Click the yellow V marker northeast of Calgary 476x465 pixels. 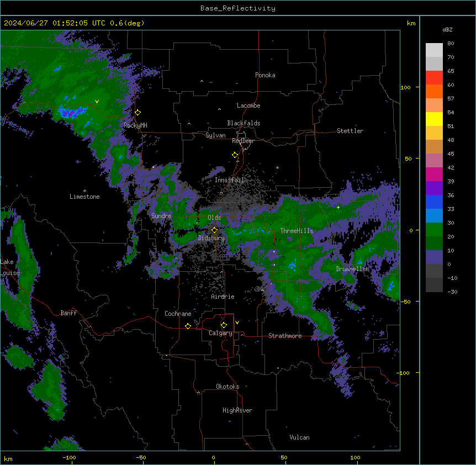point(237,323)
